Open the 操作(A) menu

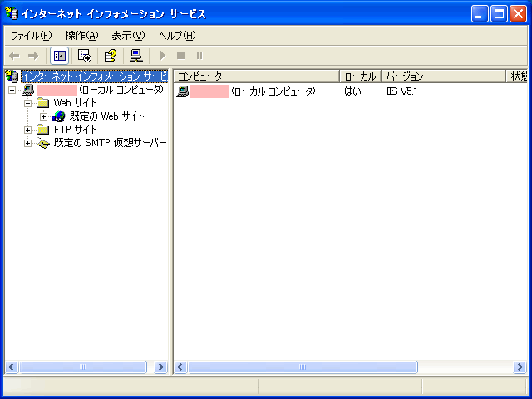(81, 35)
